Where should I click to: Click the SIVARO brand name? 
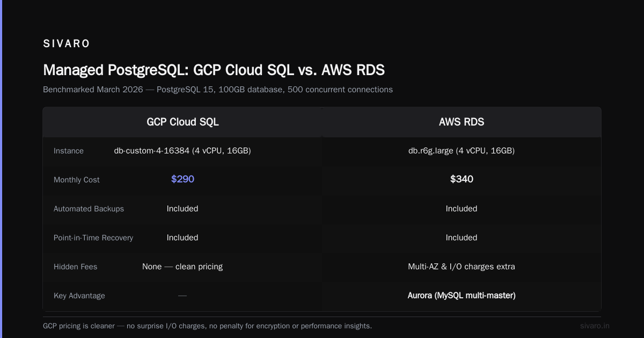67,44
